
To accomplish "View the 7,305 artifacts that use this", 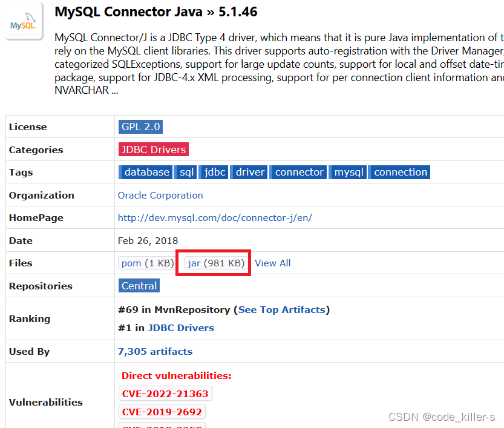I will click(155, 351).
